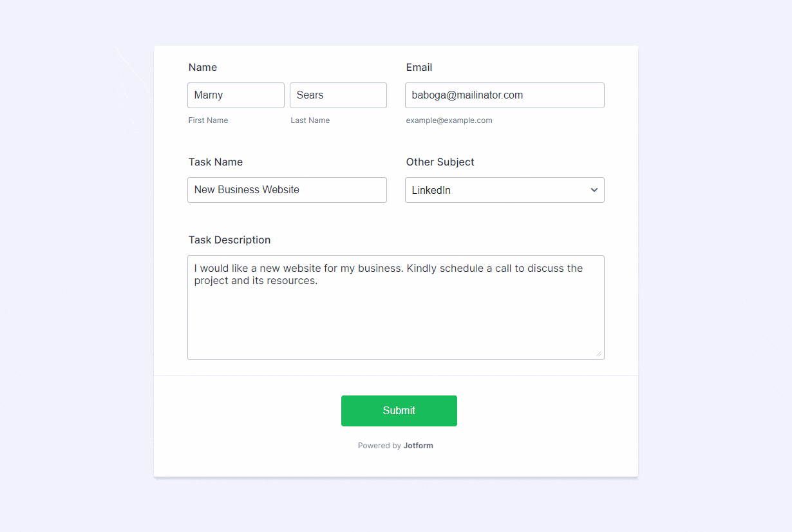Click the 'Powered by' footer text
Viewport: 792px width, 532px height.
379,446
